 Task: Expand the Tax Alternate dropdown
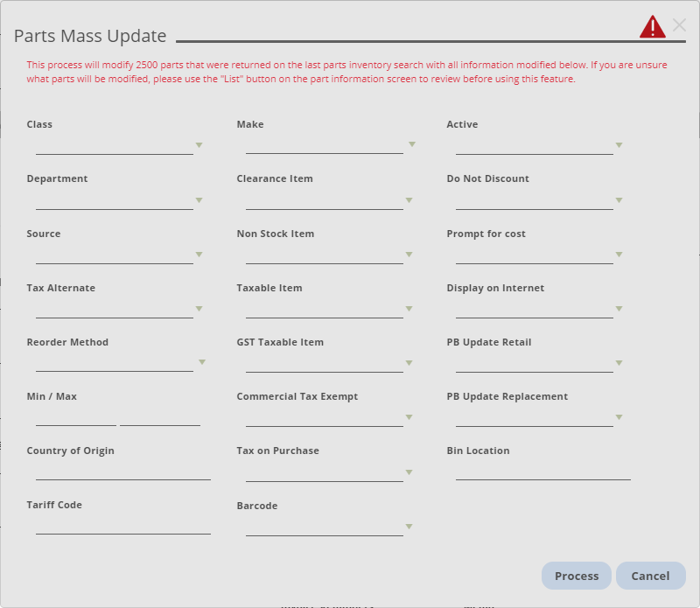pos(199,309)
